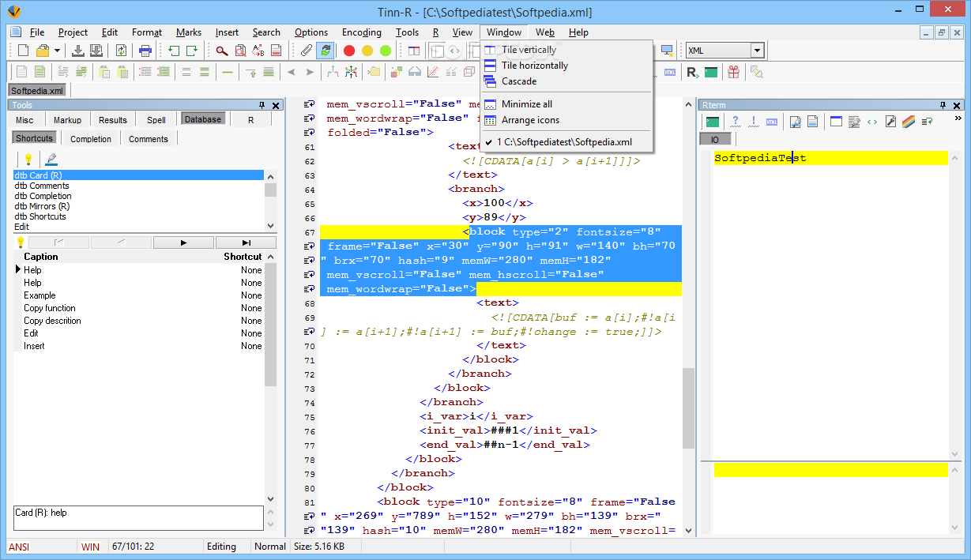Open the Options menu

[x=311, y=32]
